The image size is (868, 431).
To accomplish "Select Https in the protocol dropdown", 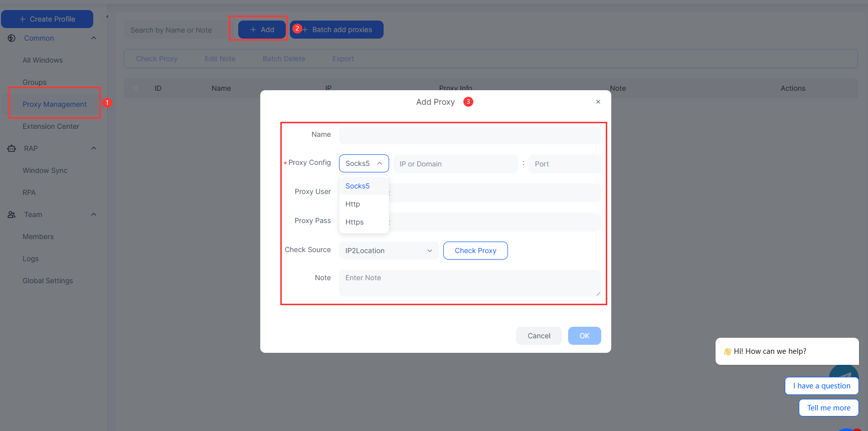I will (355, 222).
